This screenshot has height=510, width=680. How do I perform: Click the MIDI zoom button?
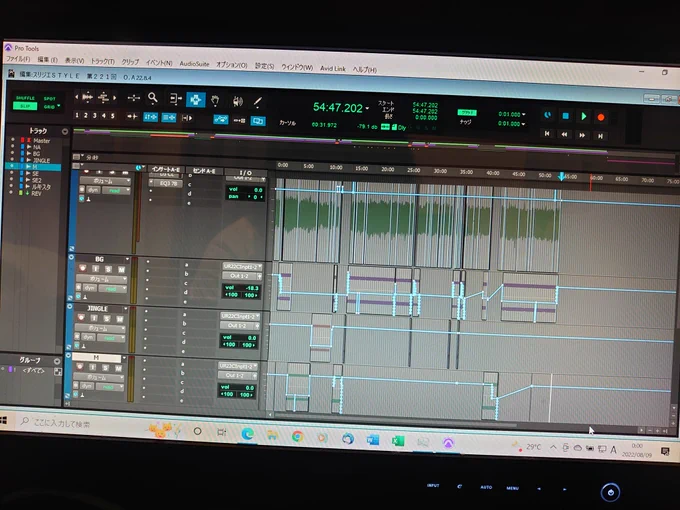(103, 98)
